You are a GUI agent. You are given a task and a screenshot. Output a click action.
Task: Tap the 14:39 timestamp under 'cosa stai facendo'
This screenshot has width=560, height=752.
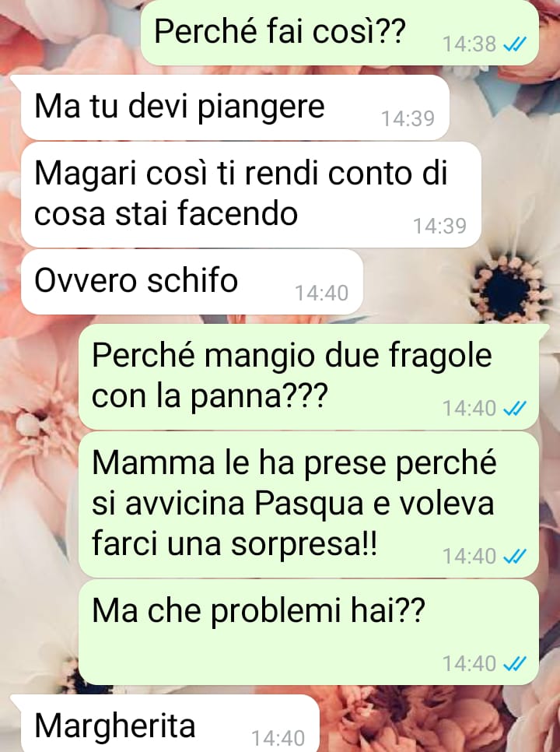point(439,227)
